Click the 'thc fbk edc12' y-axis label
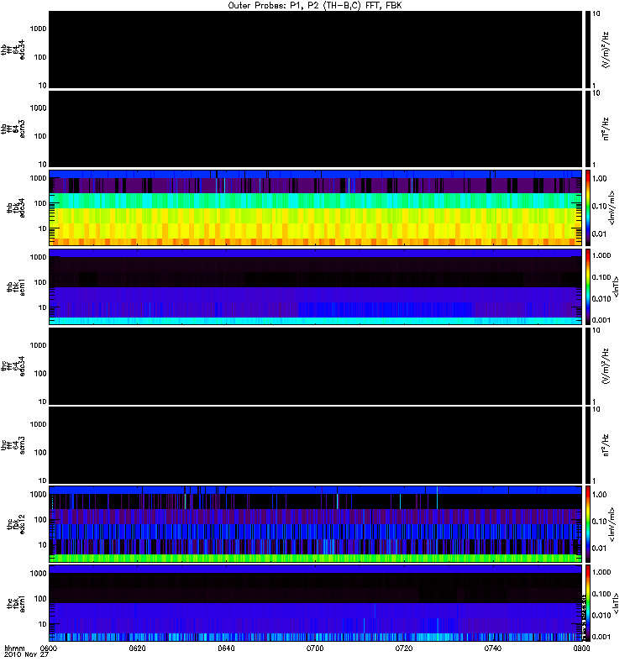Image resolution: width=630 pixels, height=672 pixels. tap(16, 523)
